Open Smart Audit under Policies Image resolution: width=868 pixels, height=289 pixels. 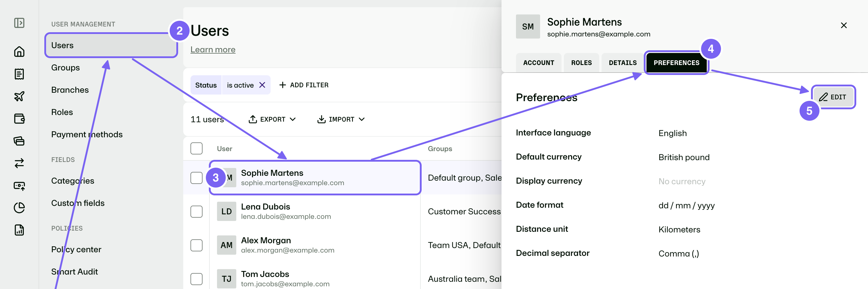click(74, 272)
